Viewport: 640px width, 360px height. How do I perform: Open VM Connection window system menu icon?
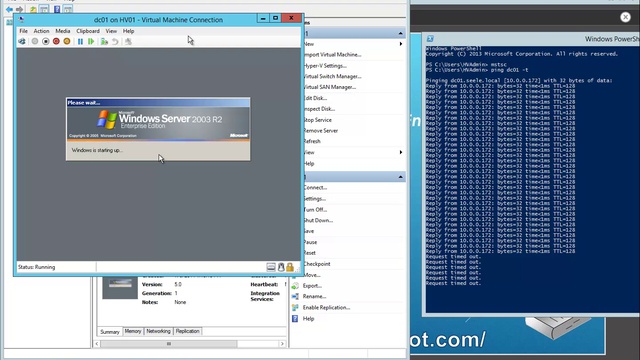(21, 19)
